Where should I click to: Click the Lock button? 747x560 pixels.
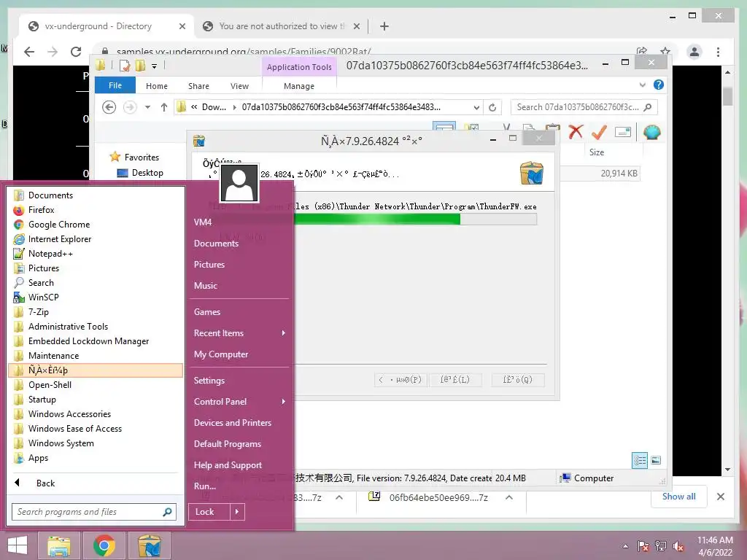209,512
